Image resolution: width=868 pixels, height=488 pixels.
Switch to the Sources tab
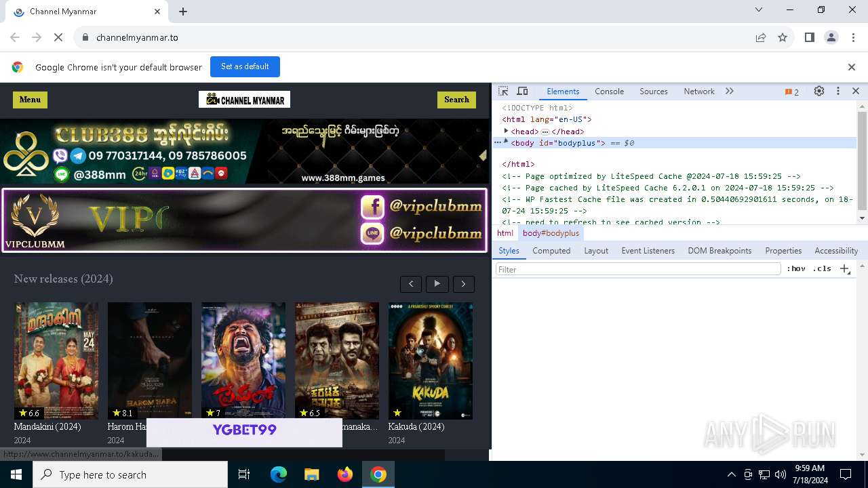coord(654,91)
